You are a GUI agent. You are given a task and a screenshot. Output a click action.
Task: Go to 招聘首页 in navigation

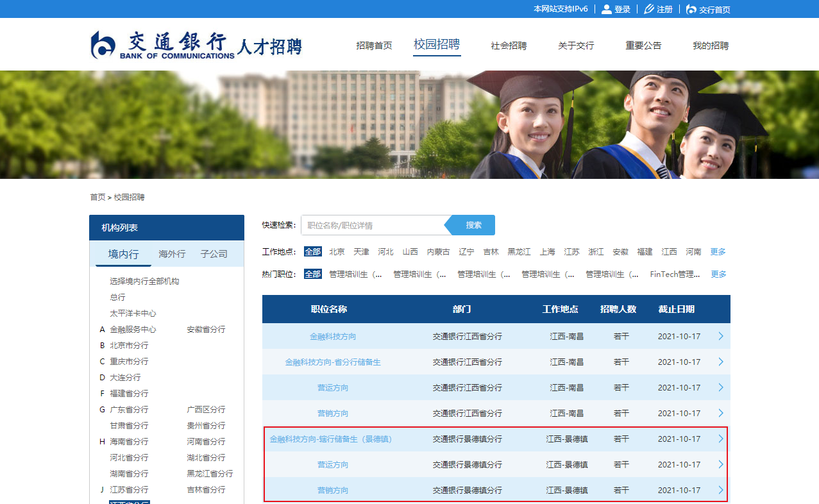374,46
